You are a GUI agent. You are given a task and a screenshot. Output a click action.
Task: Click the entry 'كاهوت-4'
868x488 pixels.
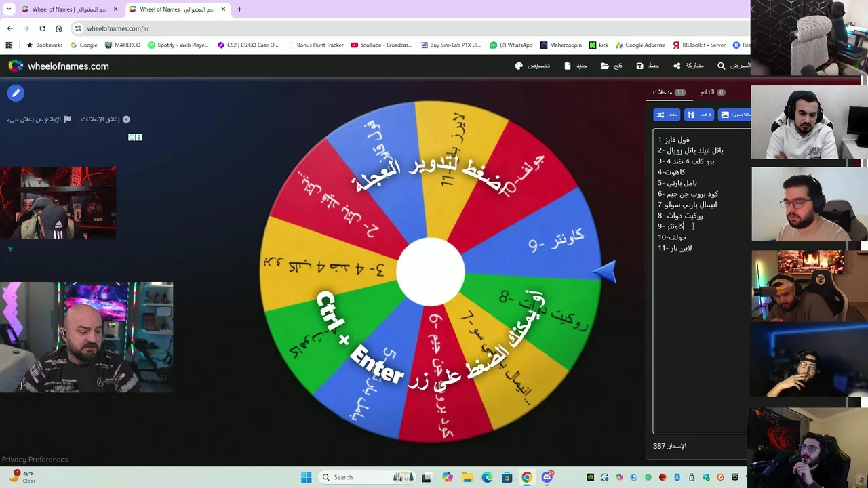click(671, 172)
